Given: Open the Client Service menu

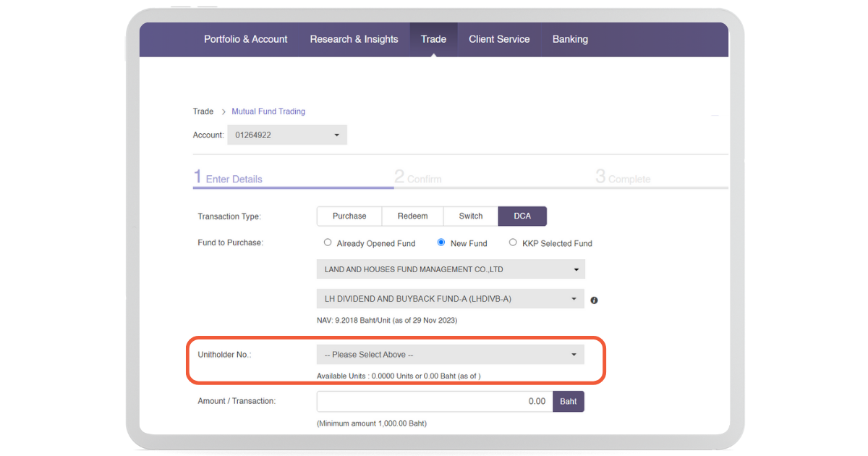Looking at the screenshot, I should click(x=499, y=39).
